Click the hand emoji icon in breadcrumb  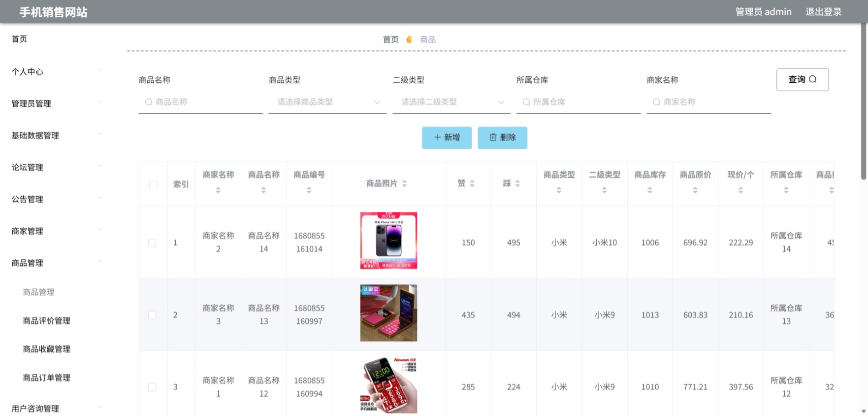[409, 39]
